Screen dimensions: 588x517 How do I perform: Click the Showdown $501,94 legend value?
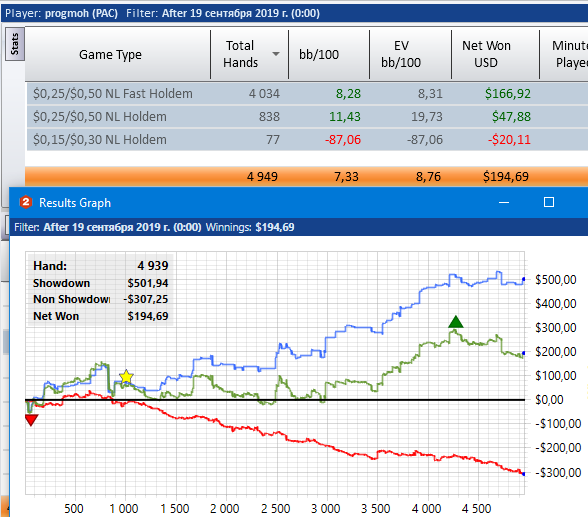tap(148, 283)
